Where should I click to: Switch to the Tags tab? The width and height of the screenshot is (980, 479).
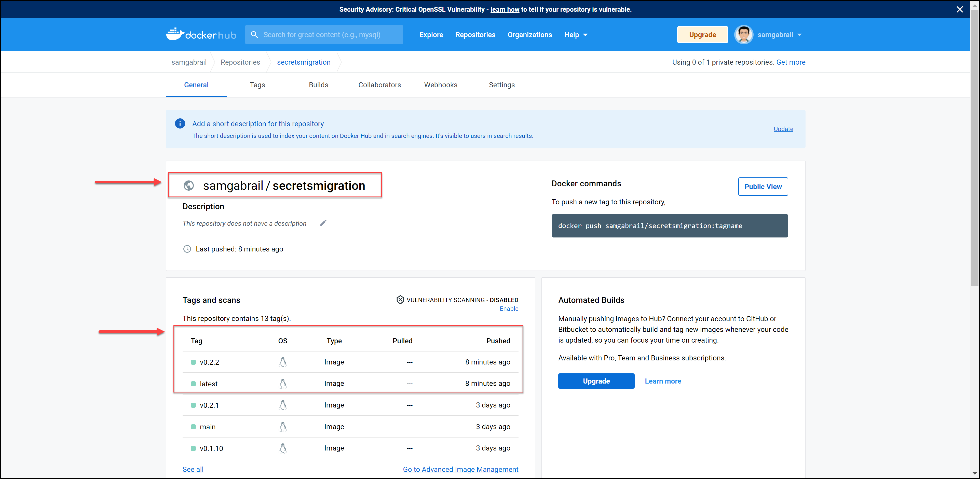click(257, 85)
